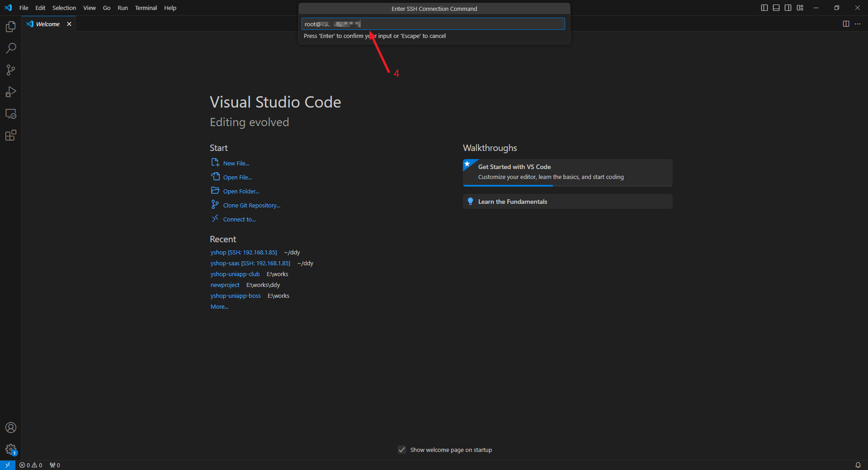This screenshot has width=868, height=470.
Task: Toggle Show welcome page on startup checkbox
Action: 402,450
